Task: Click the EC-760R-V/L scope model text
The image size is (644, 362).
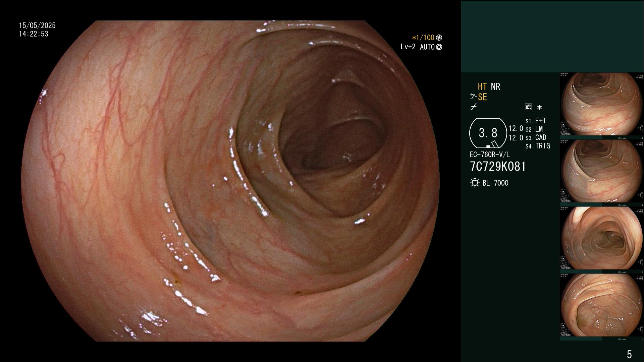Action: [x=490, y=155]
